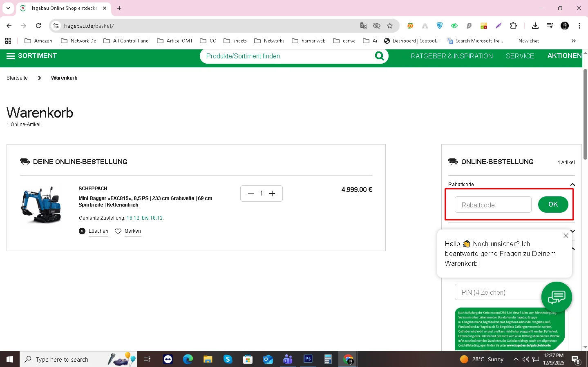Increase quantity with the plus button

click(272, 194)
